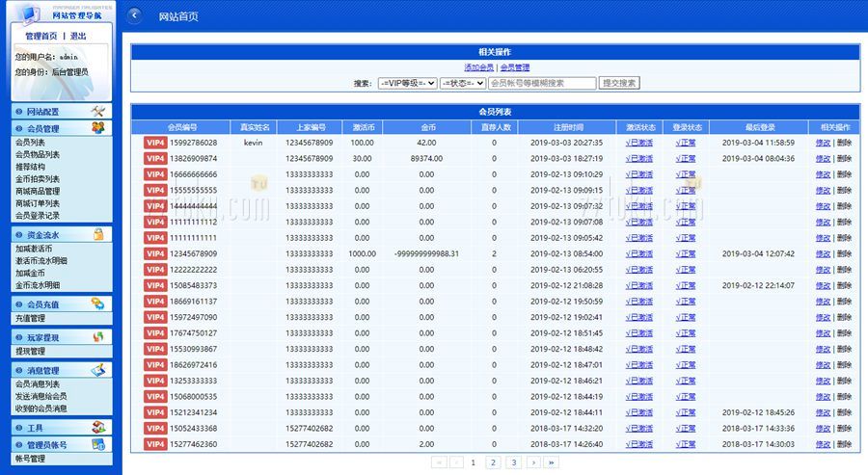Viewport: 868px width, 475px height.
Task: Click the icon in 管理员账号 header
Action: (x=98, y=444)
